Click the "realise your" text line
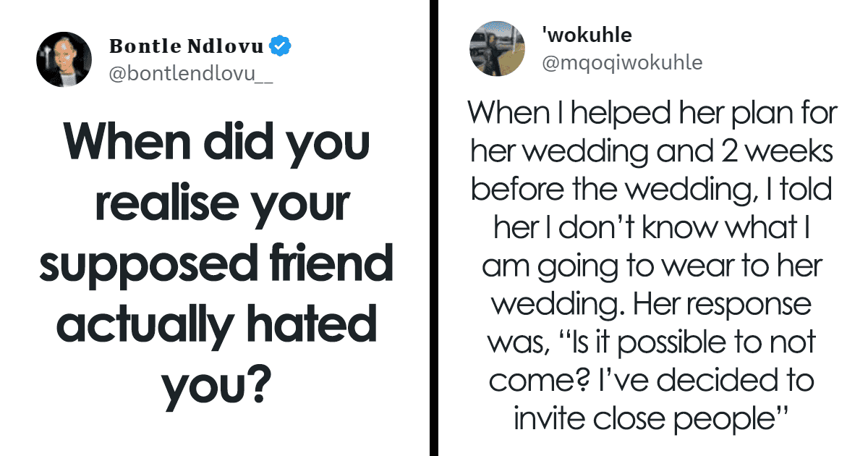868x456 pixels. (x=222, y=205)
